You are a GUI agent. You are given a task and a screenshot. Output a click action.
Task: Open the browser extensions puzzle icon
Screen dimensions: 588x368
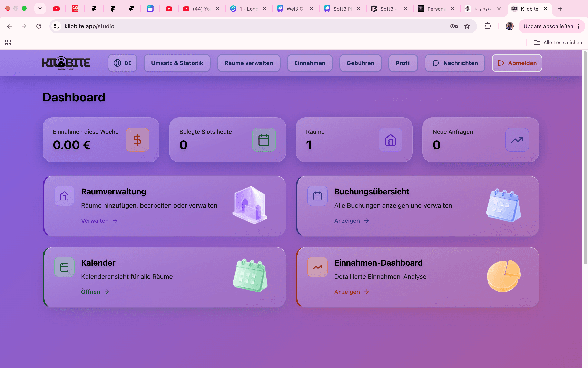[488, 26]
